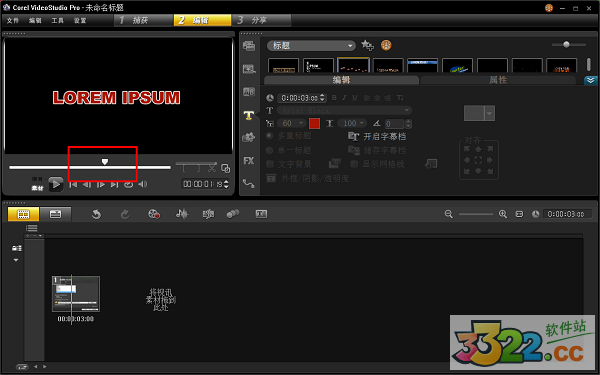Switch to Timeline view button
Viewport: 600px width, 375px height.
[55, 214]
